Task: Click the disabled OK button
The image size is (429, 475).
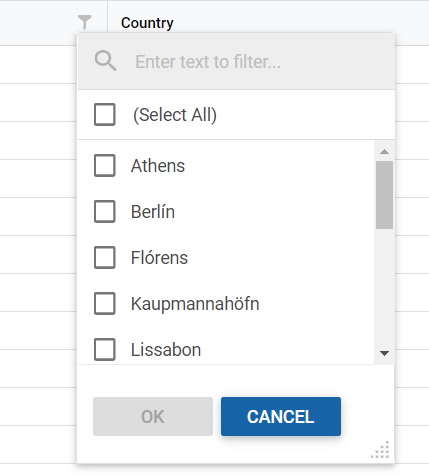Action: 153,416
